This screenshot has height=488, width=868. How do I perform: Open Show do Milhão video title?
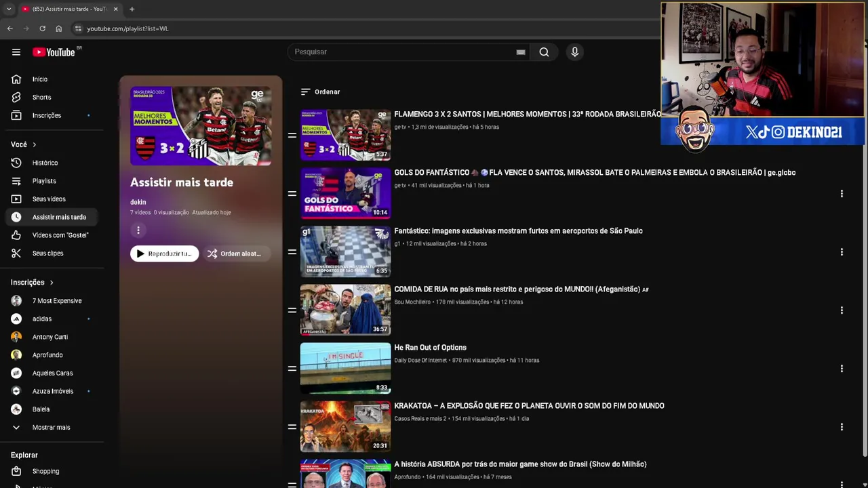tap(520, 464)
